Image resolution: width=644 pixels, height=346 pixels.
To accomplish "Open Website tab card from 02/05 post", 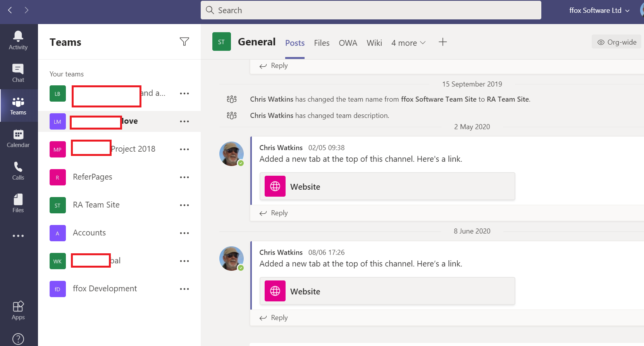I will pyautogui.click(x=387, y=187).
